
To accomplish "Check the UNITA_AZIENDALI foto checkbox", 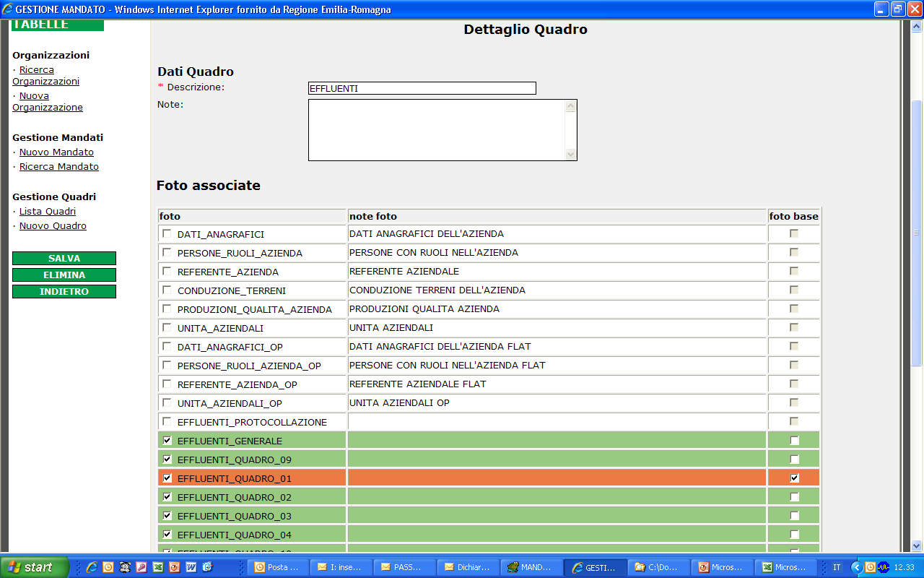I will click(x=167, y=327).
